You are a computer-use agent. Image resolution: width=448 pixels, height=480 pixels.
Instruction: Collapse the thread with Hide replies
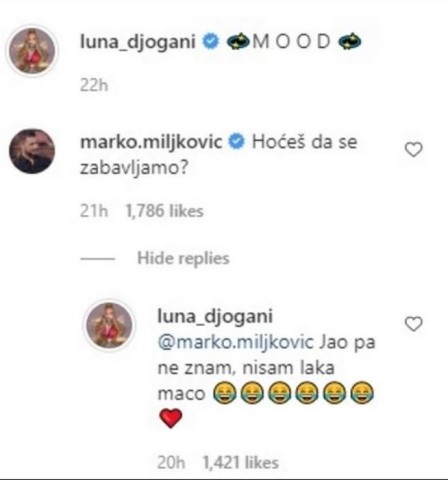tap(183, 258)
